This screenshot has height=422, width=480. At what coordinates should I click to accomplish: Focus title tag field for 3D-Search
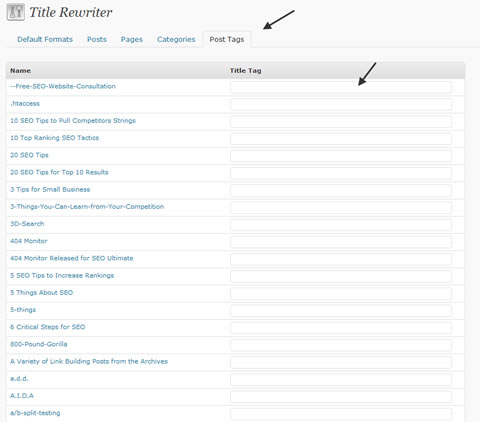pos(341,225)
